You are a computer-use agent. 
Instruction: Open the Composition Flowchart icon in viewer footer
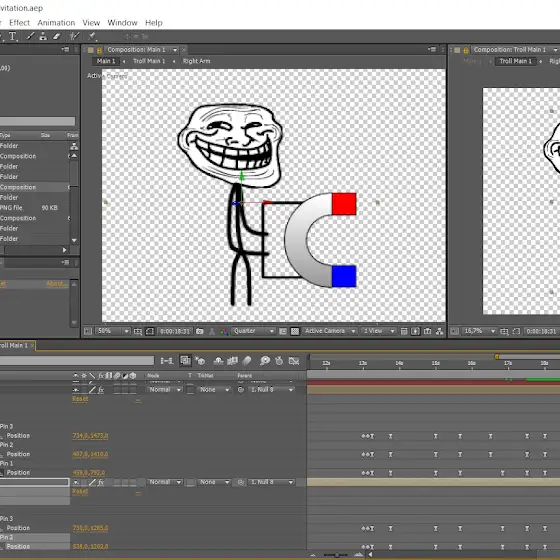[440, 331]
